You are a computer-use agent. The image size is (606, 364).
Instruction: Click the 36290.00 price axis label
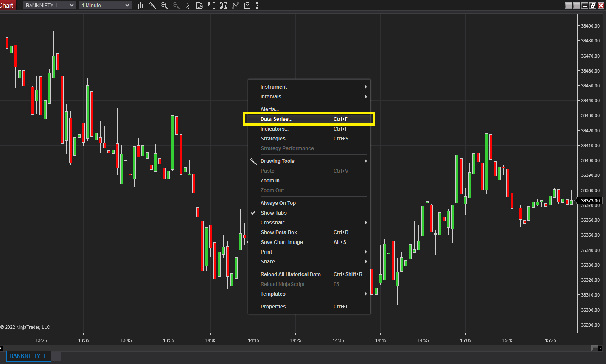tap(590, 325)
